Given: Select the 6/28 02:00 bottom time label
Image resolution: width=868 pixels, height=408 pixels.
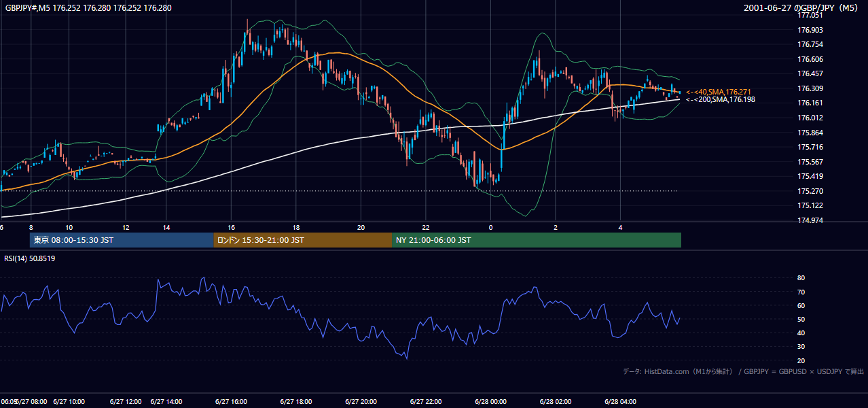Looking at the screenshot, I should coord(556,402).
